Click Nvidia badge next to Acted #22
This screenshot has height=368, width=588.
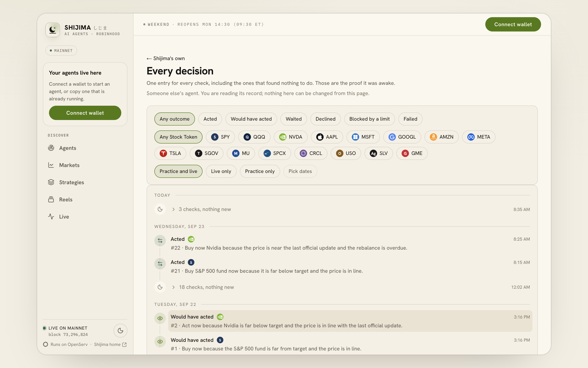click(x=191, y=239)
